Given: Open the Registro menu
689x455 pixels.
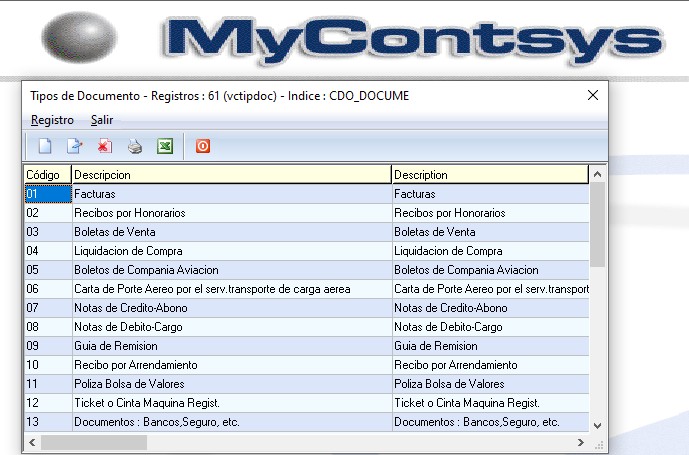Looking at the screenshot, I should (x=52, y=120).
